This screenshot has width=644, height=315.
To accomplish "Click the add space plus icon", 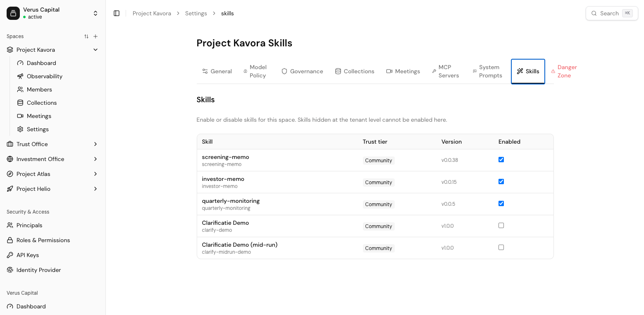I will (x=95, y=36).
